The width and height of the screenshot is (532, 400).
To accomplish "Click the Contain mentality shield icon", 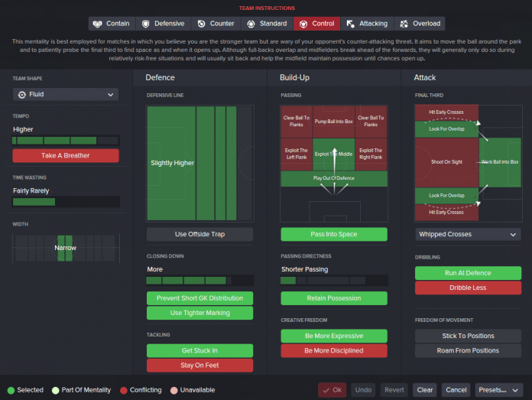I will click(x=97, y=24).
